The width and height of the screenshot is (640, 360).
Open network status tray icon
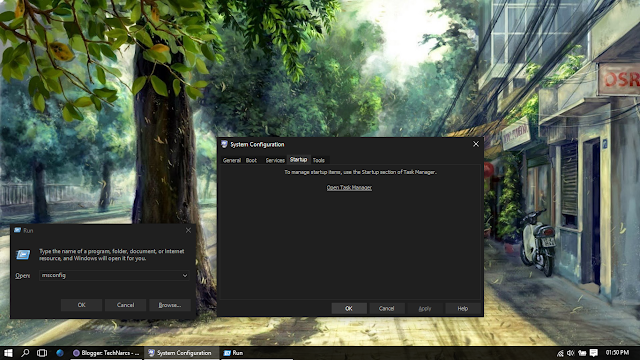pos(560,353)
